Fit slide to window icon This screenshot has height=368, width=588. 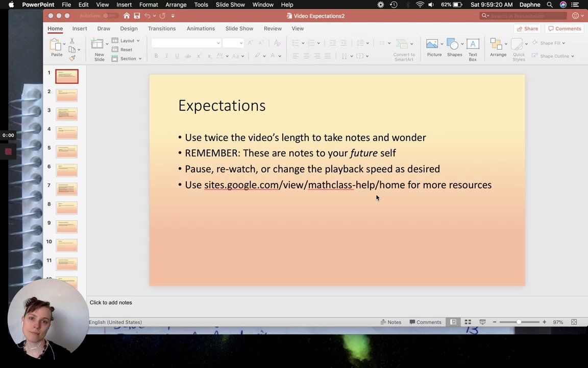coord(574,322)
